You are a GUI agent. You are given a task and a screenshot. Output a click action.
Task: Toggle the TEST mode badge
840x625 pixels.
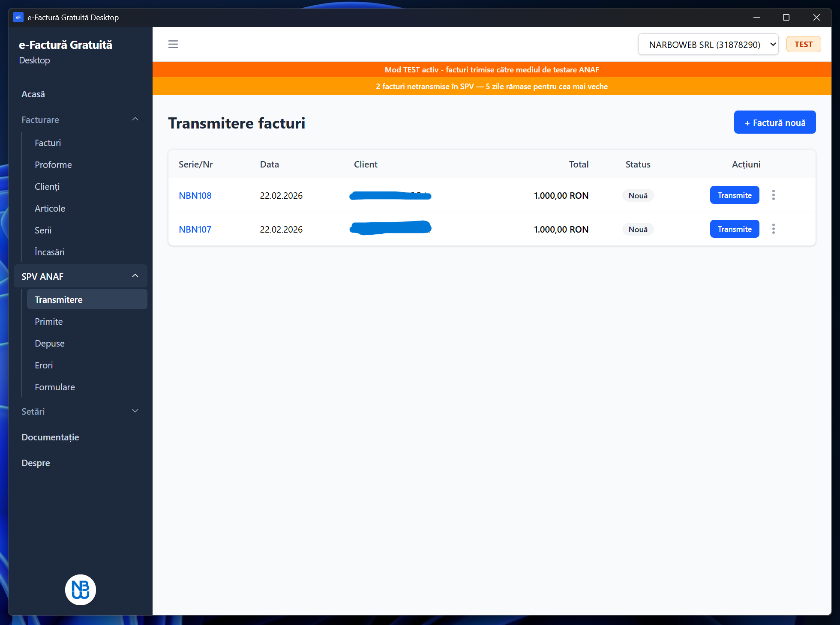click(803, 45)
